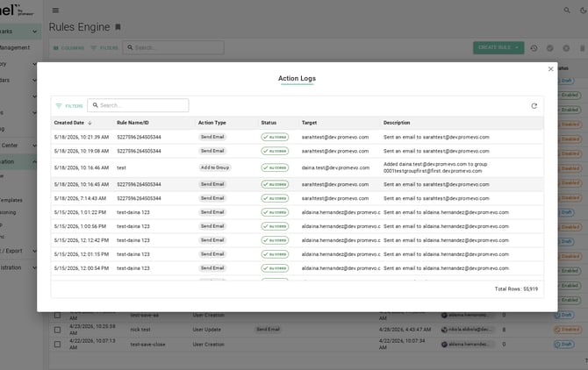
Task: Tick checkbox for nick test rule row
Action: 57,330
